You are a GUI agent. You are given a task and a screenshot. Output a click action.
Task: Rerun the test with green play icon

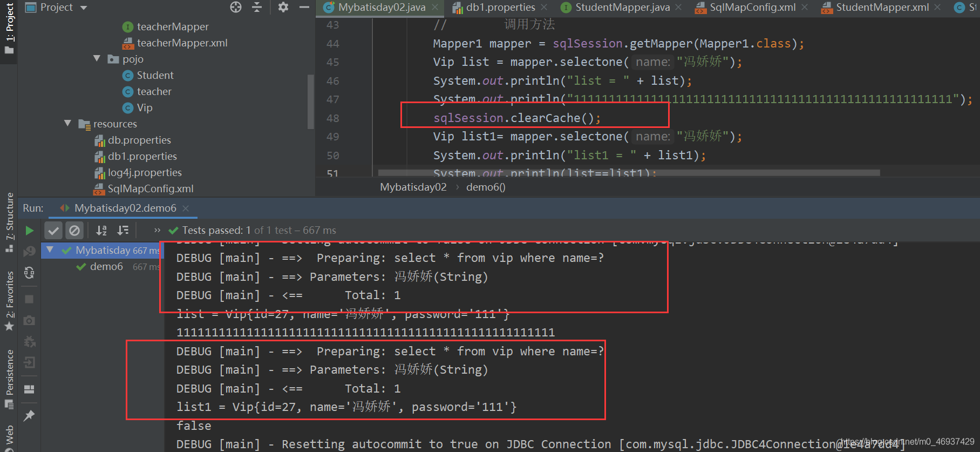pos(30,231)
